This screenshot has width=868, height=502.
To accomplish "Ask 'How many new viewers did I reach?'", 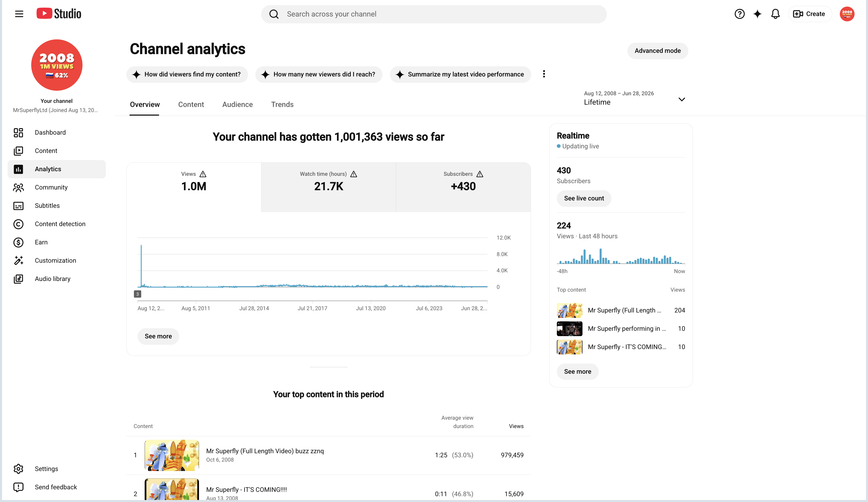I will click(319, 74).
